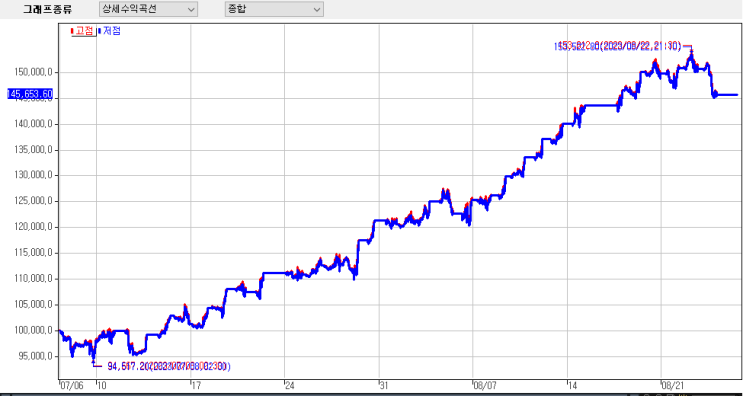Click the 115,000.0 y-axis label
This screenshot has height=396, width=743.
point(33,253)
